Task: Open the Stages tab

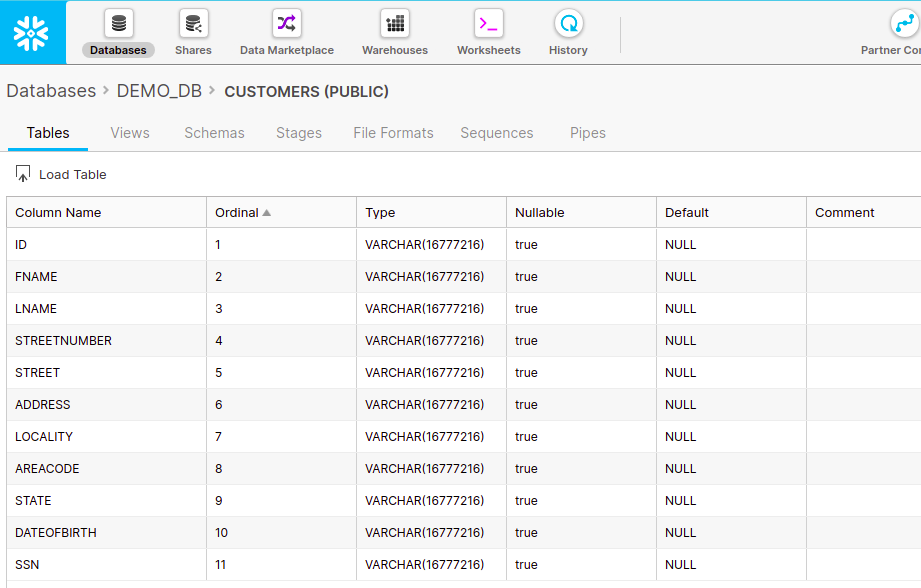Action: 299,133
